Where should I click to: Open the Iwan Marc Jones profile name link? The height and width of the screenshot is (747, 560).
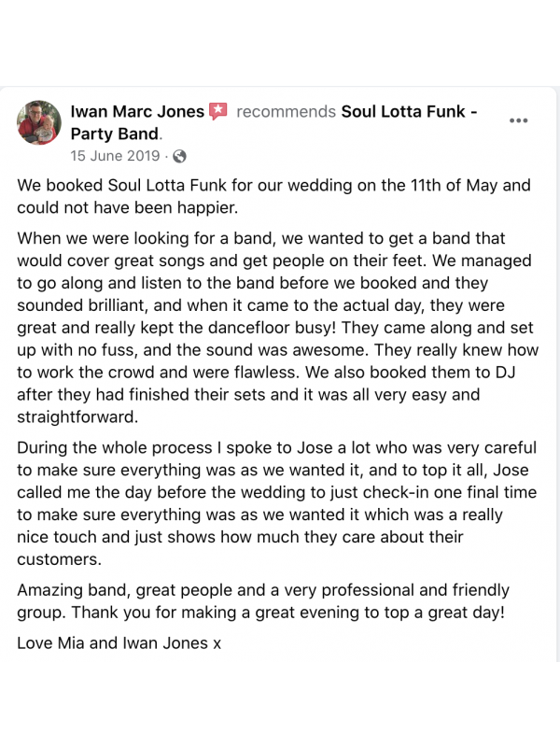137,112
